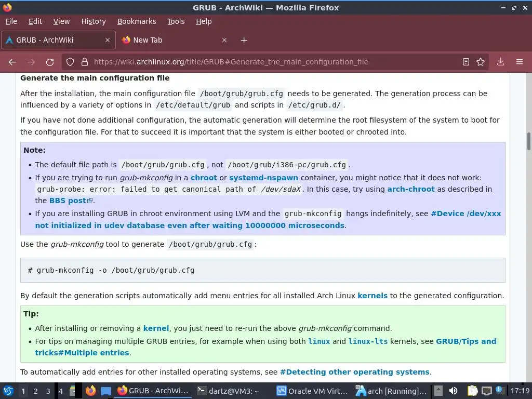The image size is (532, 399).
Task: Switch to arch [Running] VM window
Action: 391,391
